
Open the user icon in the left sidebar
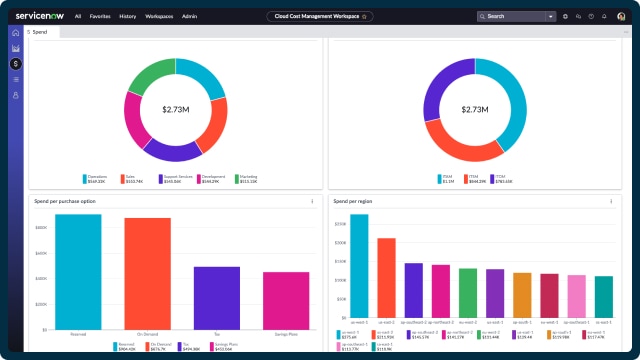[16, 95]
